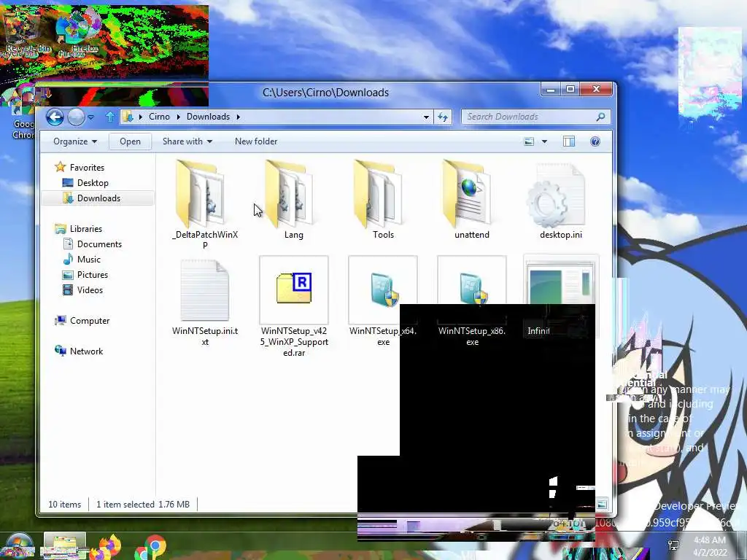
Task: Change your view icon button
Action: pyautogui.click(x=529, y=141)
